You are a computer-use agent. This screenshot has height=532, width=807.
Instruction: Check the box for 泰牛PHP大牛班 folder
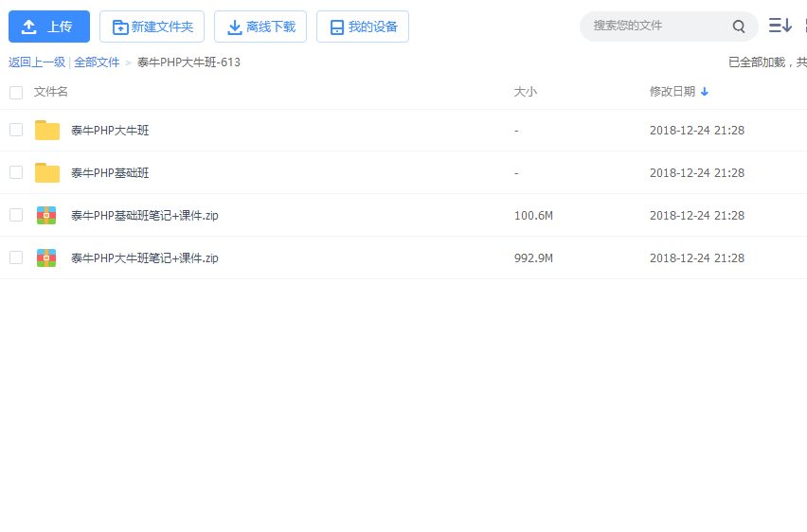pyautogui.click(x=16, y=130)
